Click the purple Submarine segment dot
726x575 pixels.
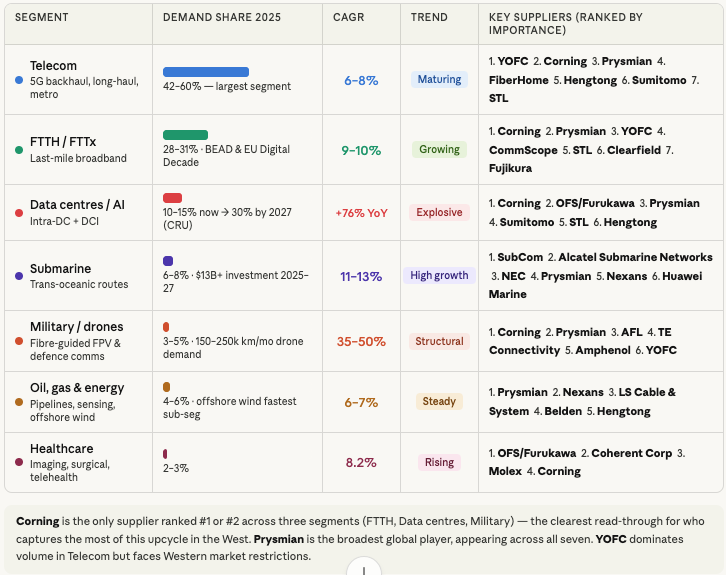coord(19,276)
